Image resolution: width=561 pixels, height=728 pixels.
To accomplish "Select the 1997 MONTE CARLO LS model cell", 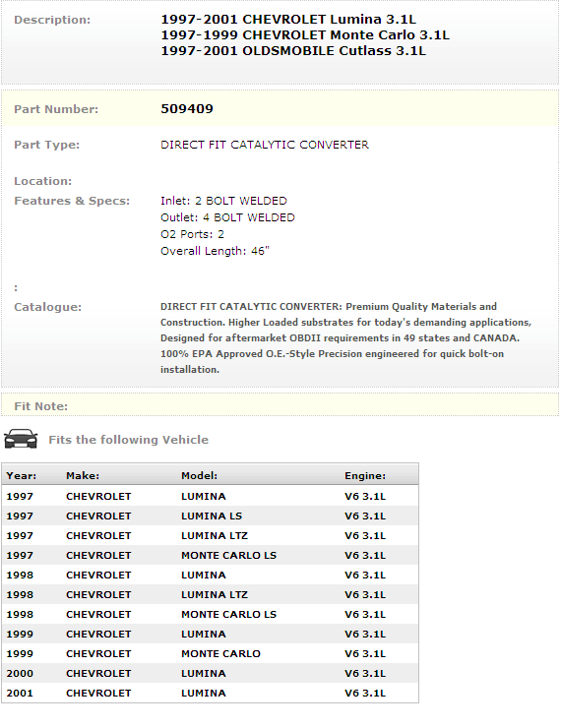I will click(228, 555).
